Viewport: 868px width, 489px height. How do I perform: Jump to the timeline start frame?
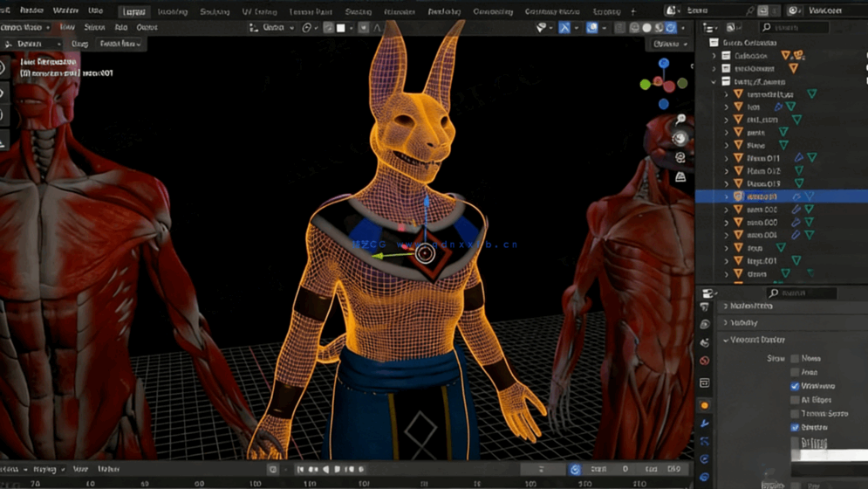click(300, 469)
